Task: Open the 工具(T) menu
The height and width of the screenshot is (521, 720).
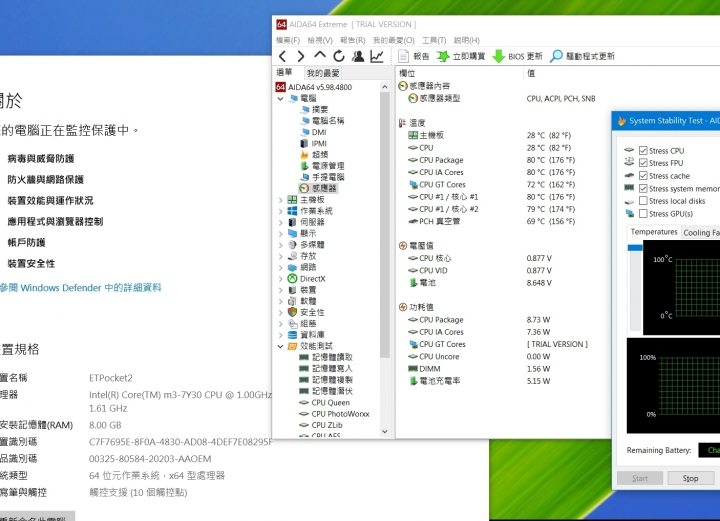Action: coord(434,40)
